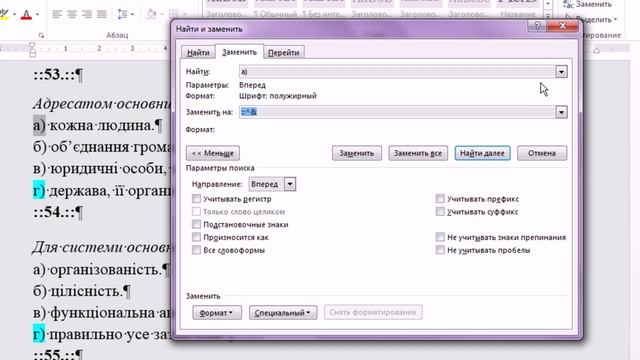This screenshot has width=640, height=360.
Task: Open the Перейти tab
Action: 284,53
